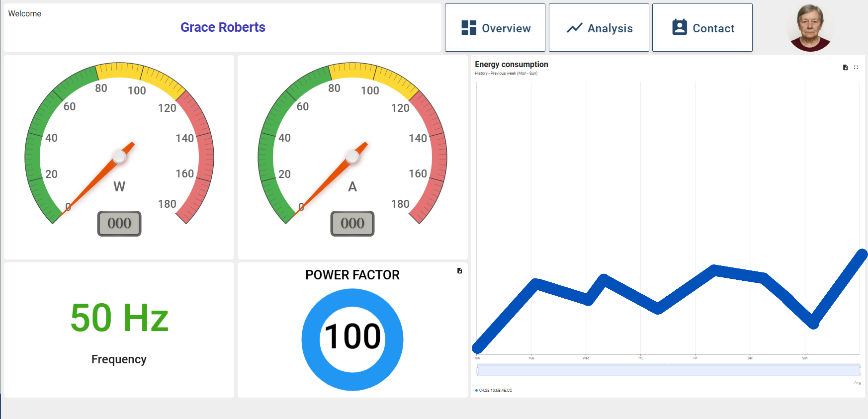Click the Analysis trend line icon
The width and height of the screenshot is (868, 419).
click(x=574, y=28)
